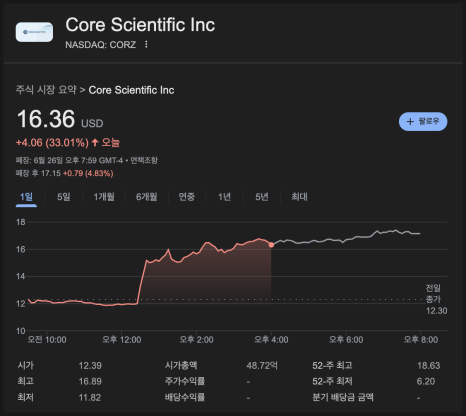Click the 52-주 최고 value 18.63
The height and width of the screenshot is (416, 466).
coord(429,366)
